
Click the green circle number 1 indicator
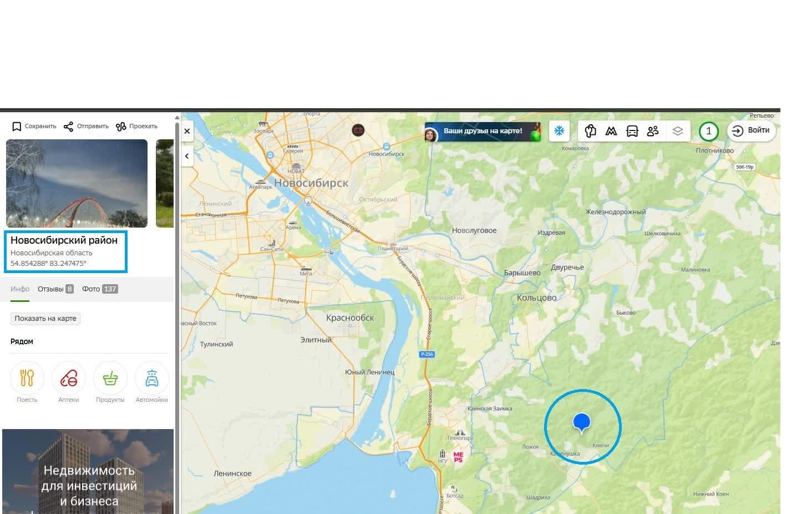point(708,132)
